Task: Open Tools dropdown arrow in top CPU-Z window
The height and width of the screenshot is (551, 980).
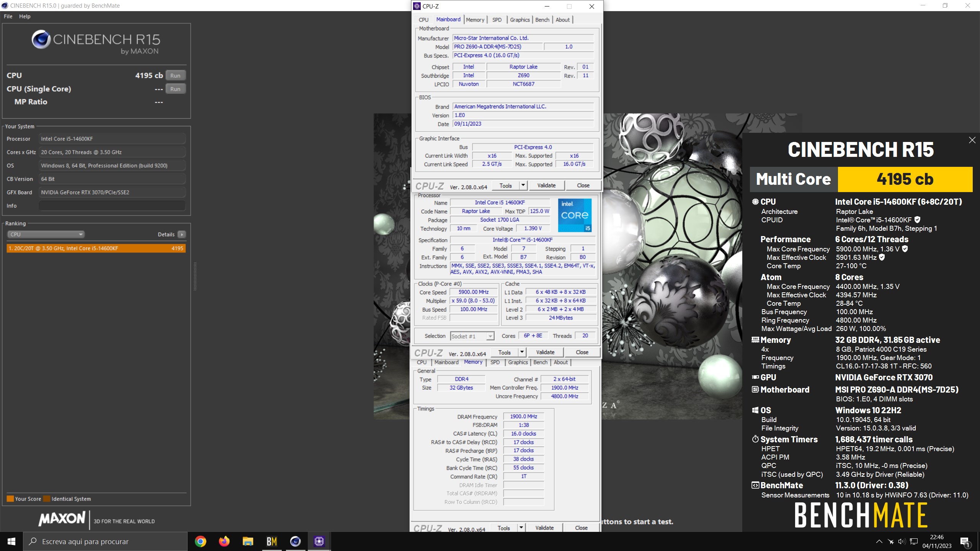Action: (x=523, y=185)
